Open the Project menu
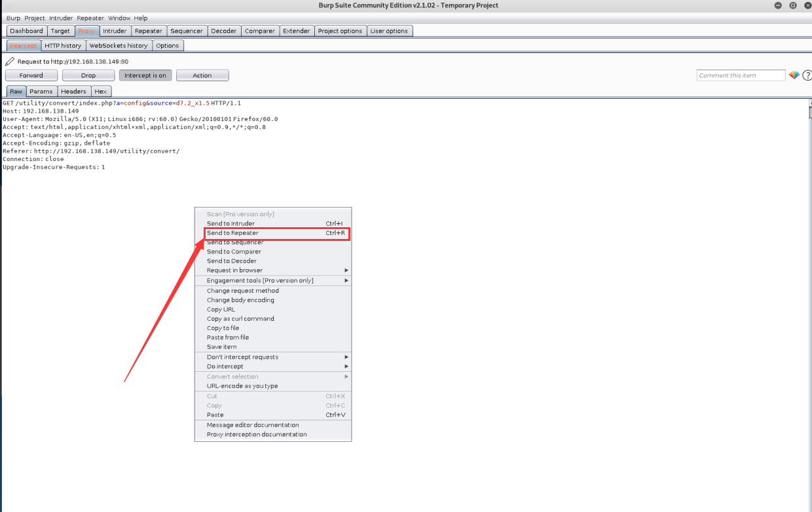Viewport: 812px width, 512px height. 35,18
